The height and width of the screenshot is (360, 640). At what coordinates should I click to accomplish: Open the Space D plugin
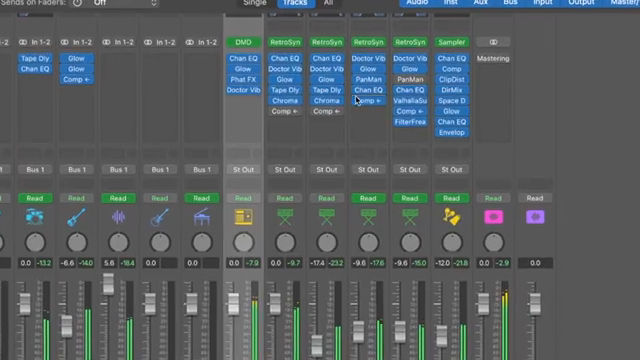[451, 101]
